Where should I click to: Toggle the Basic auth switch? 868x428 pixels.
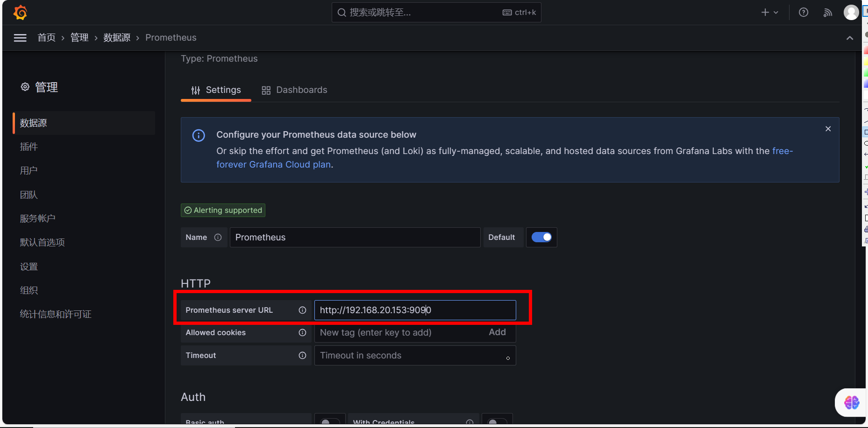[330, 422]
